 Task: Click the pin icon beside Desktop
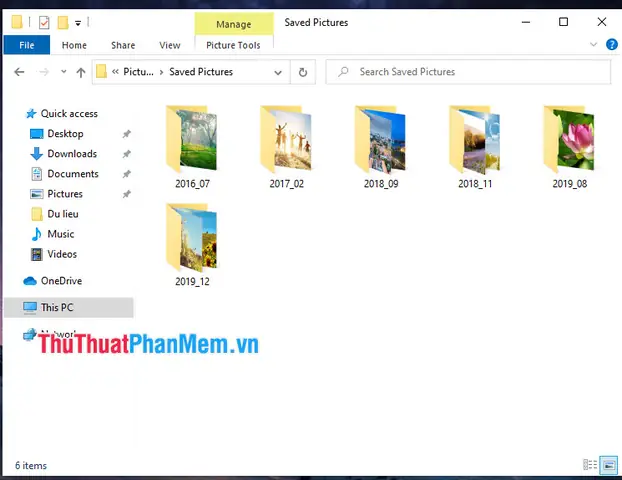click(x=126, y=134)
